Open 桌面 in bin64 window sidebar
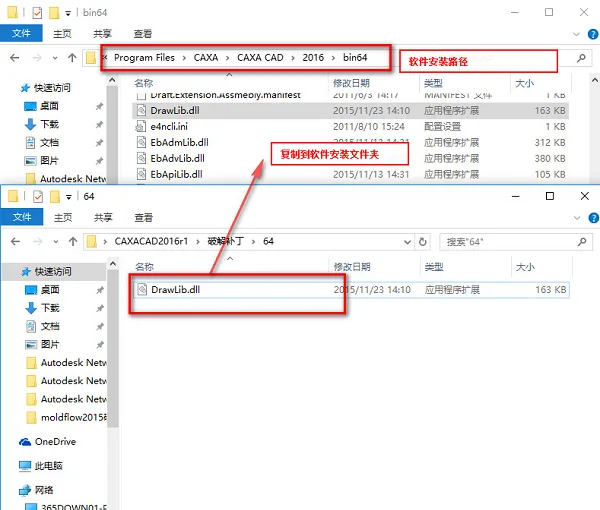 pyautogui.click(x=49, y=106)
